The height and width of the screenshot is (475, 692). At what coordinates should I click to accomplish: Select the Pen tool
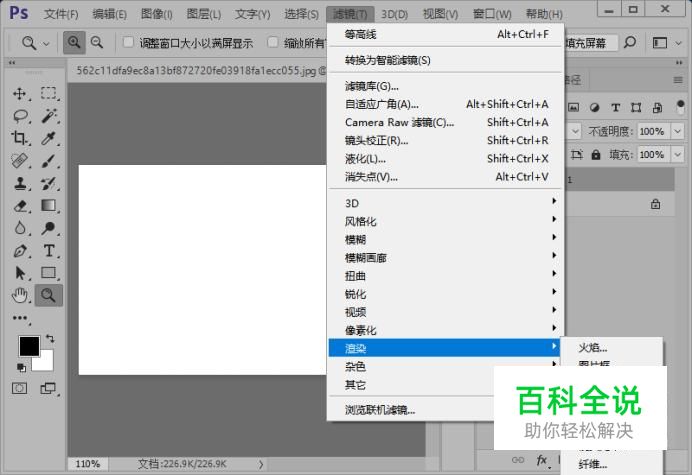click(20, 251)
